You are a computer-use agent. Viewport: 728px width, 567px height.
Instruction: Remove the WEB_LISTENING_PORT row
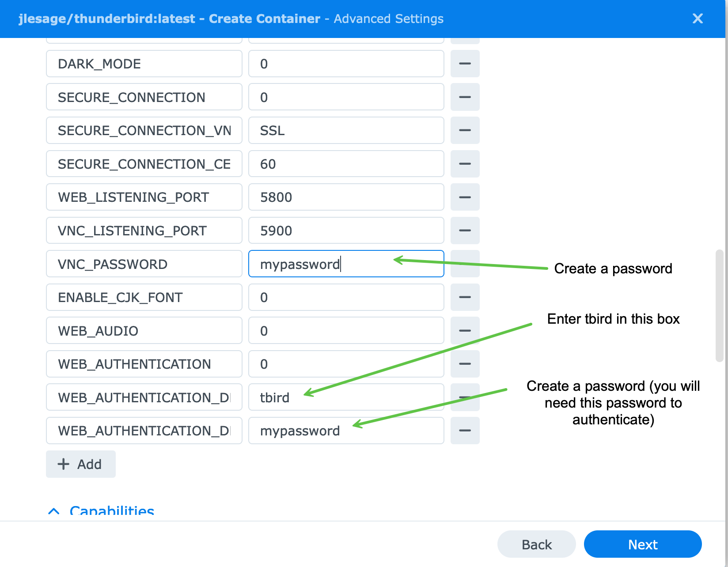point(465,197)
